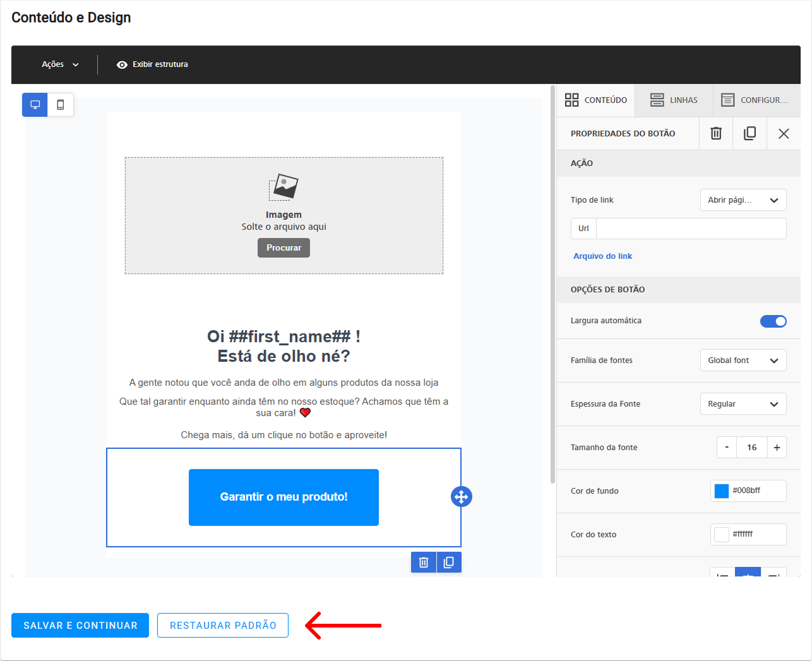Toggle the Largura automática switch
Screen dimensions: 812x661
773,321
